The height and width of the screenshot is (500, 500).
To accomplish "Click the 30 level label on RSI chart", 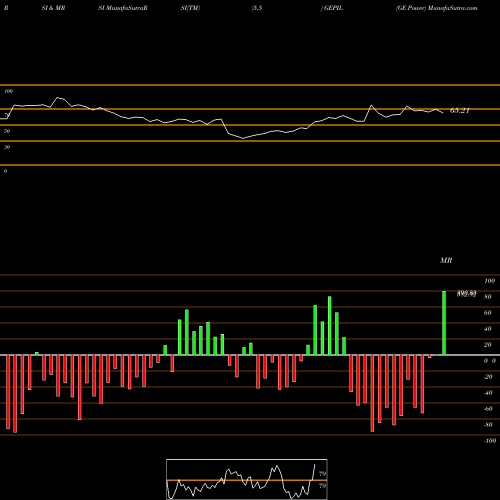I will 7,147.
